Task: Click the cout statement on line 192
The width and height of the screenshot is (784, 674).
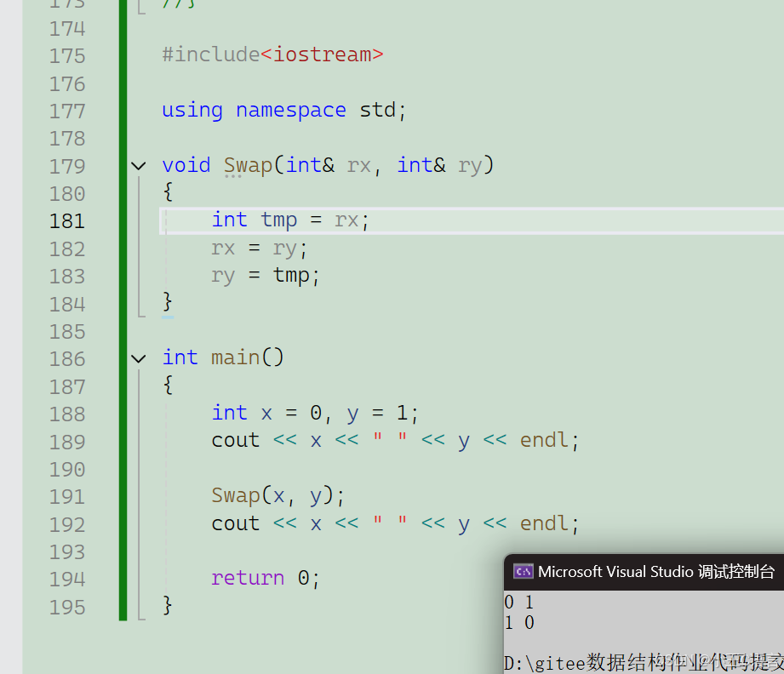Action: 395,523
